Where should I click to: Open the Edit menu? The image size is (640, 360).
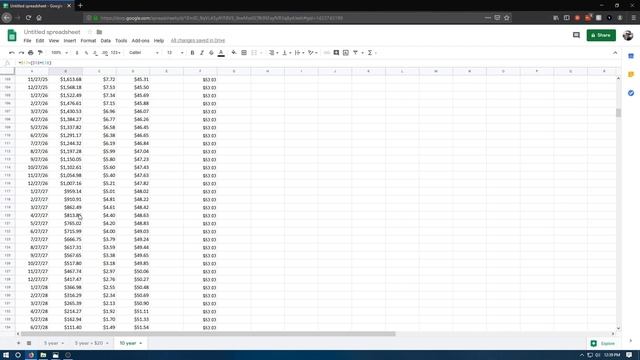[x=40, y=41]
